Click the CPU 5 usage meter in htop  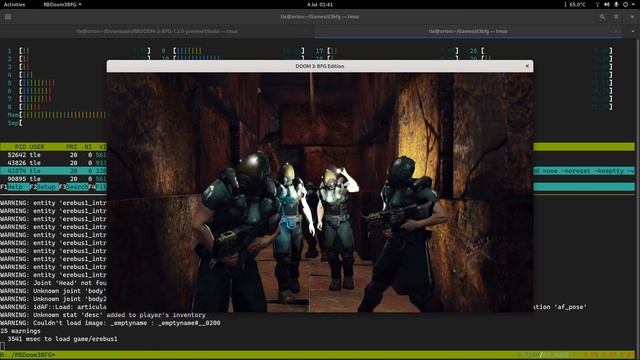pos(57,83)
